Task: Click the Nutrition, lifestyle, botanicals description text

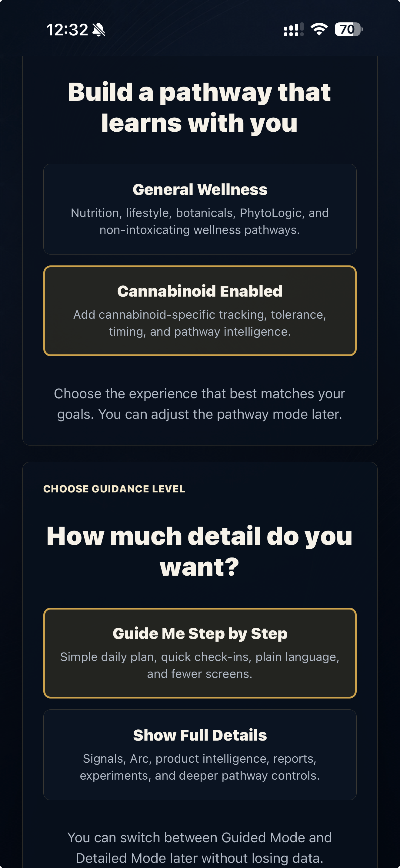Action: tap(200, 221)
